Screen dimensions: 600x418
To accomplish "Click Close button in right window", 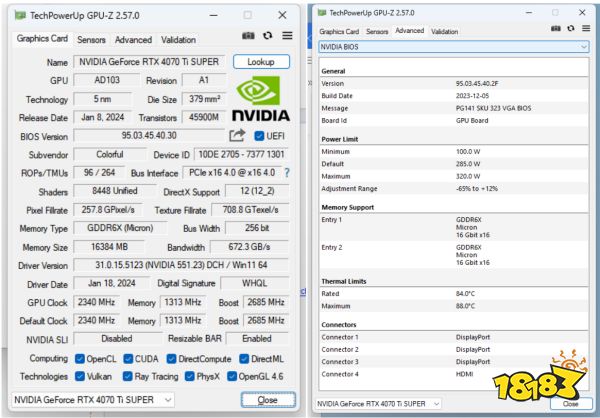I will pos(570,404).
